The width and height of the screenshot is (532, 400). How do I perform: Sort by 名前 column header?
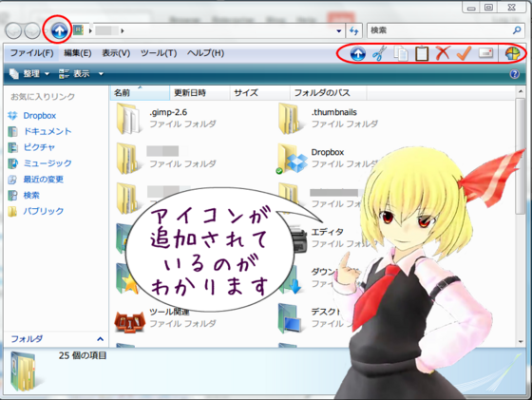coord(140,92)
